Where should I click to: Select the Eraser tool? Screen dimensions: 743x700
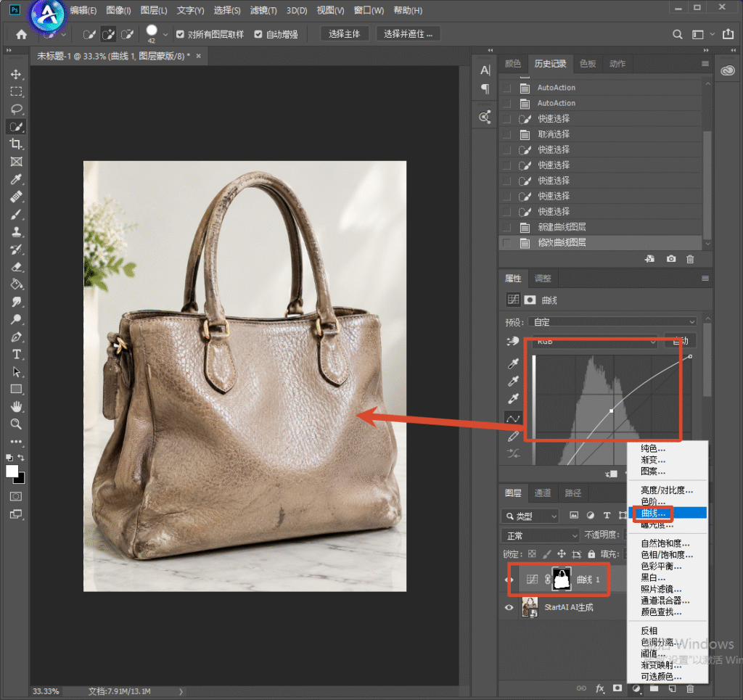[16, 267]
